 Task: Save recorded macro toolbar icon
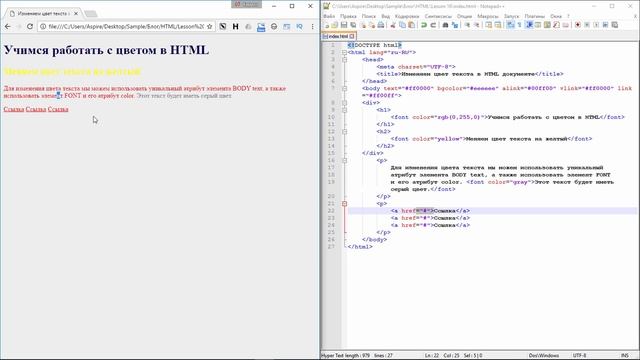(x=615, y=25)
